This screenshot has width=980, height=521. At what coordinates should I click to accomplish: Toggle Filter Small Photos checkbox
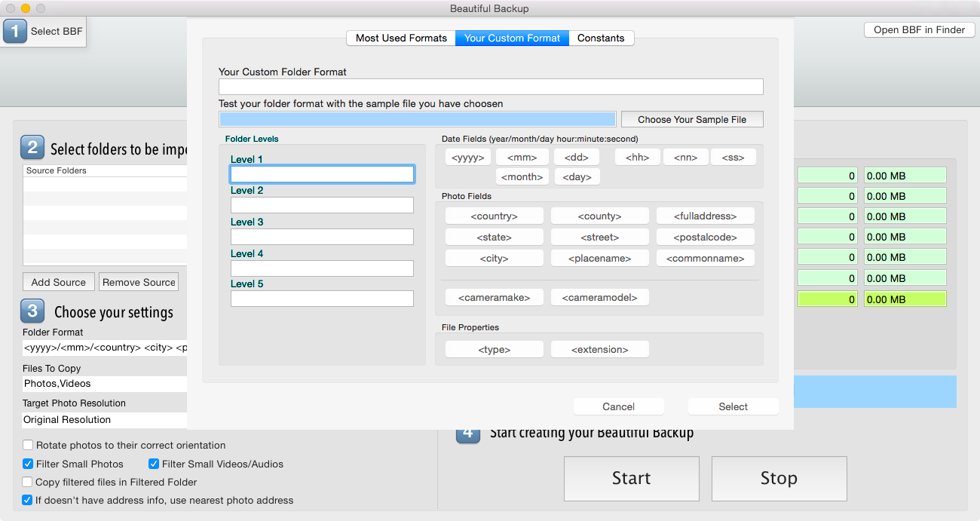[x=28, y=464]
